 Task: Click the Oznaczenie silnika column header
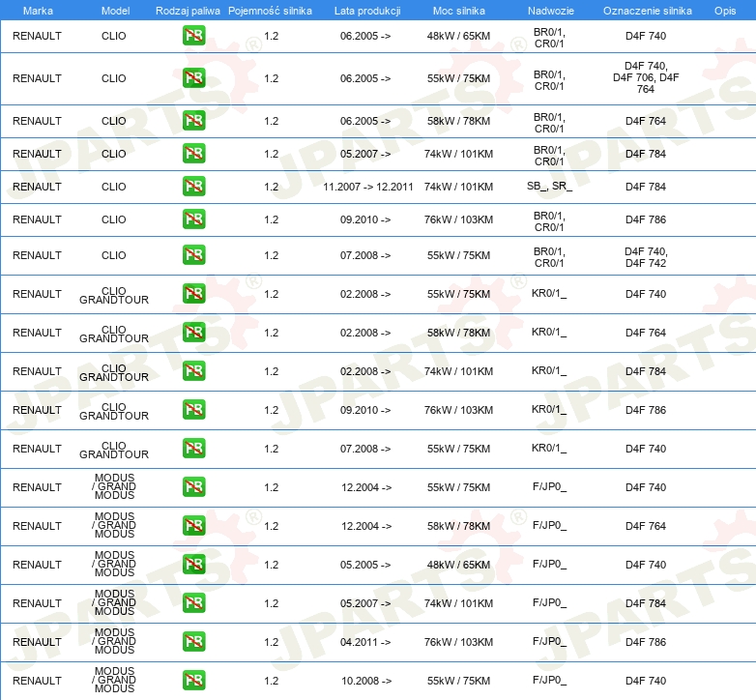point(648,11)
